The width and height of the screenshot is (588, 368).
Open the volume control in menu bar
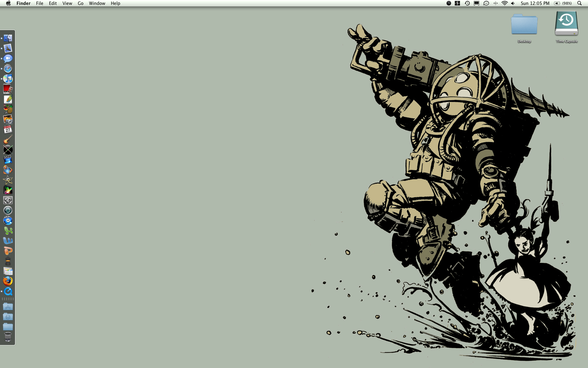coord(513,3)
